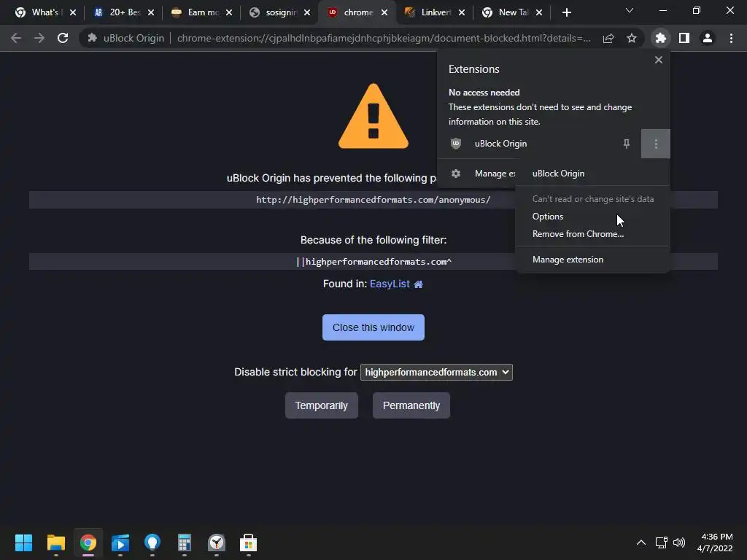Screen dimensions: 747x560
Task: Expand the highperformancedformats.com dropdown
Action: coord(436,372)
